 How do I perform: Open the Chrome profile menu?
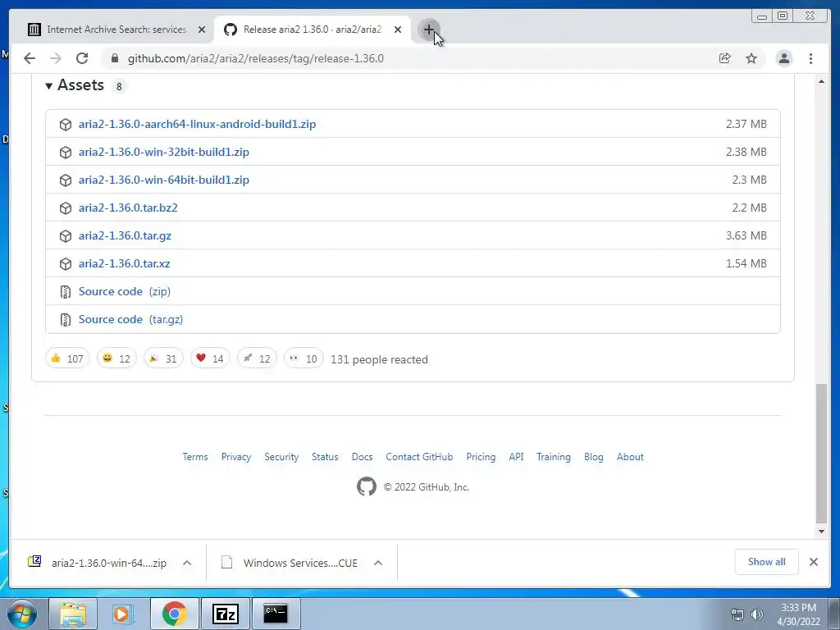[x=783, y=58]
